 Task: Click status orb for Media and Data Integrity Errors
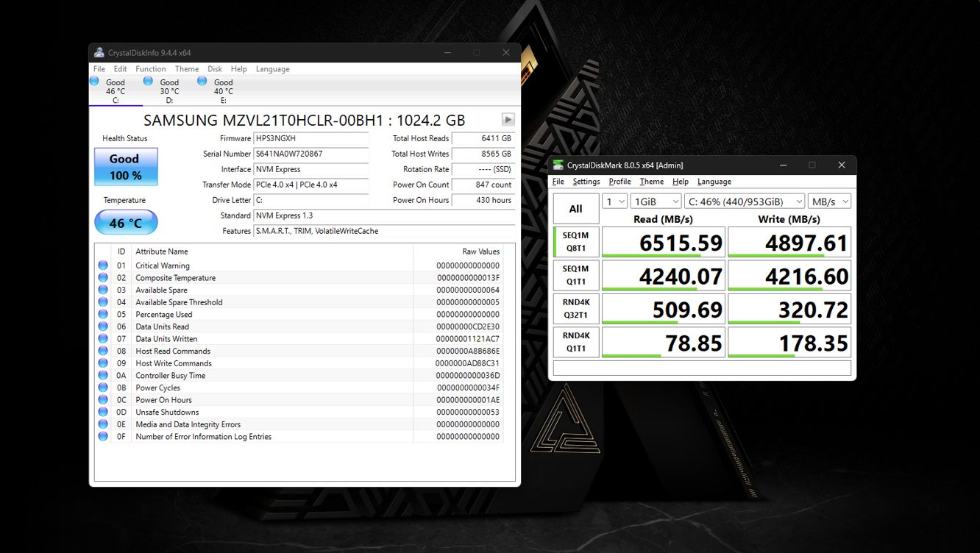tap(103, 424)
